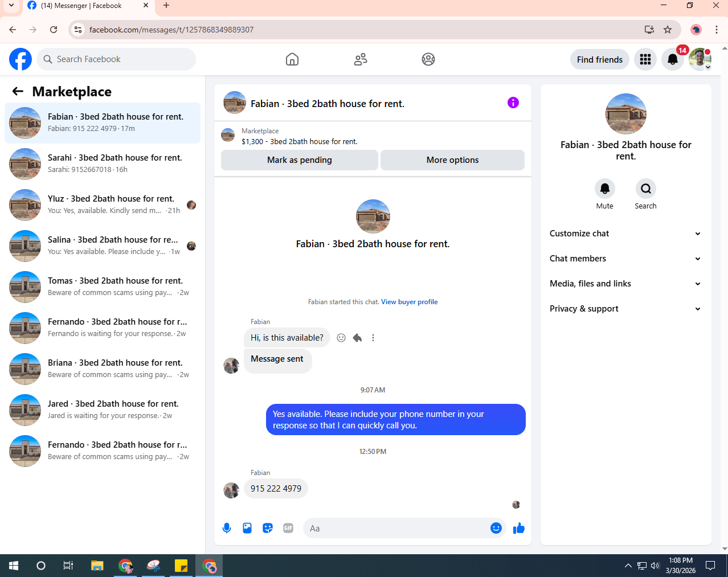
Task: Open the Windows notification center
Action: [x=710, y=566]
